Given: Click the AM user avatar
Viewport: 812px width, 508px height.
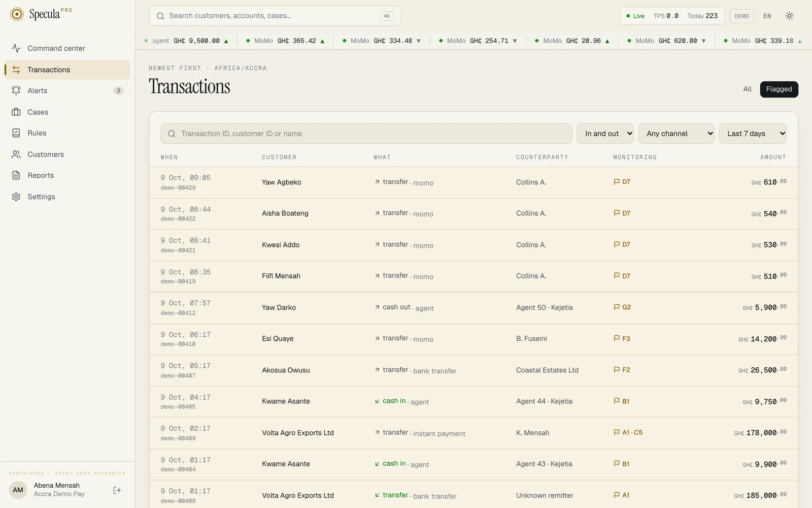Looking at the screenshot, I should point(18,490).
